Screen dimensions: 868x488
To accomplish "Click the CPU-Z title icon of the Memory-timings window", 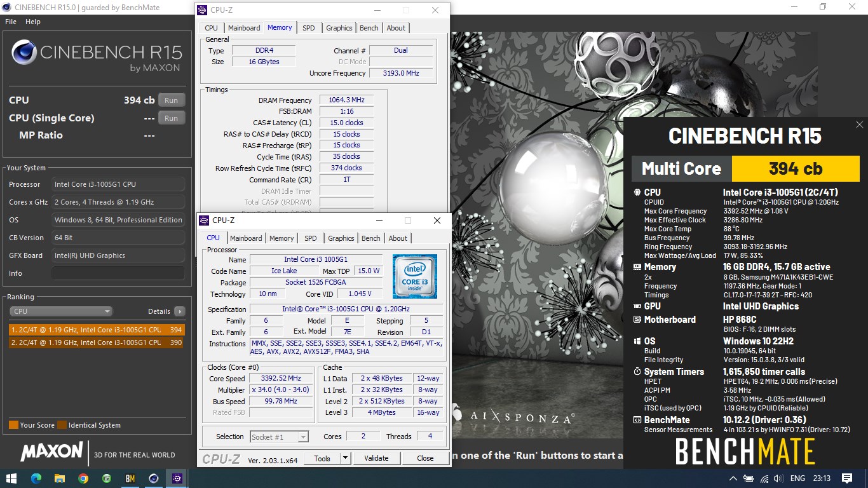I will (x=202, y=10).
